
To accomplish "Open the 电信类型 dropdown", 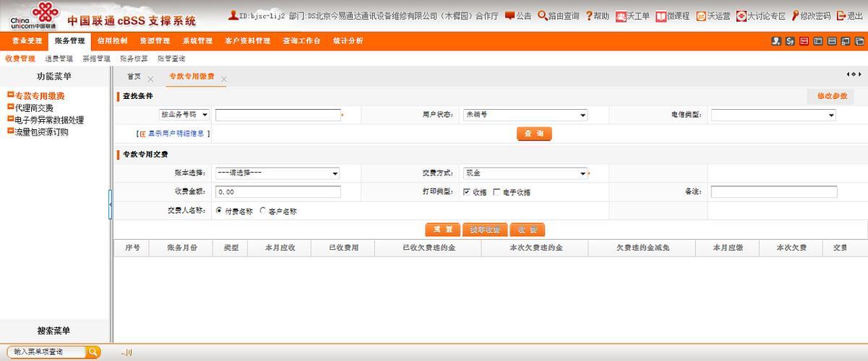I will pyautogui.click(x=773, y=115).
